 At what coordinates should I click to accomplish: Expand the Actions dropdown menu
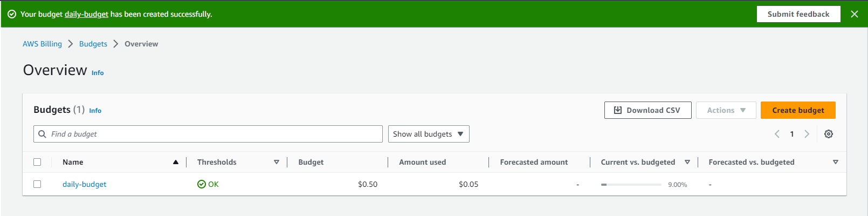tap(726, 110)
